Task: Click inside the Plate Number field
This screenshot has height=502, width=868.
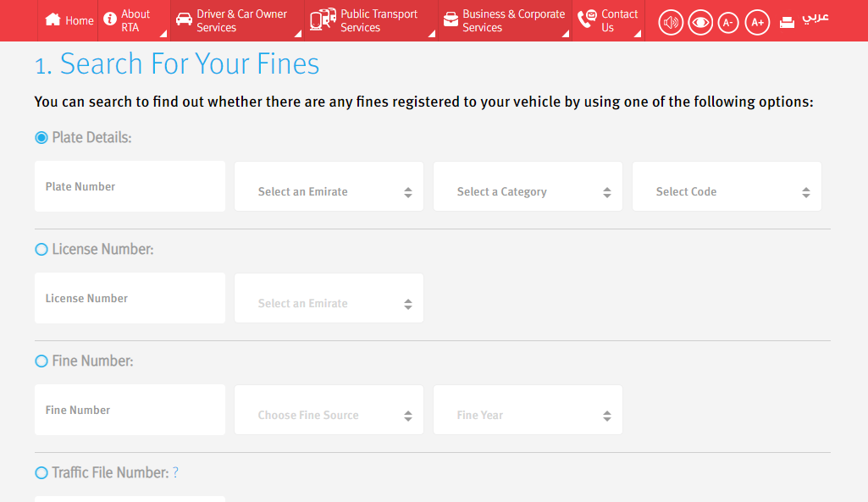Action: (x=130, y=186)
